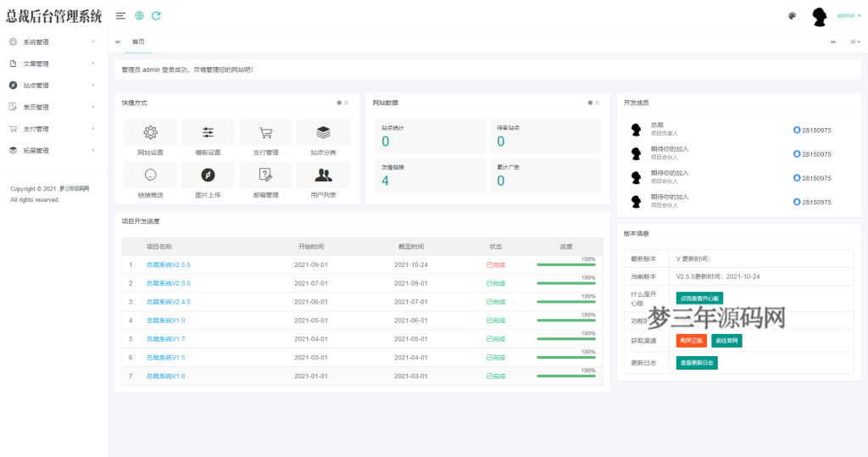Open the theme palette icon
Screen dimensions: 868x457
792,15
